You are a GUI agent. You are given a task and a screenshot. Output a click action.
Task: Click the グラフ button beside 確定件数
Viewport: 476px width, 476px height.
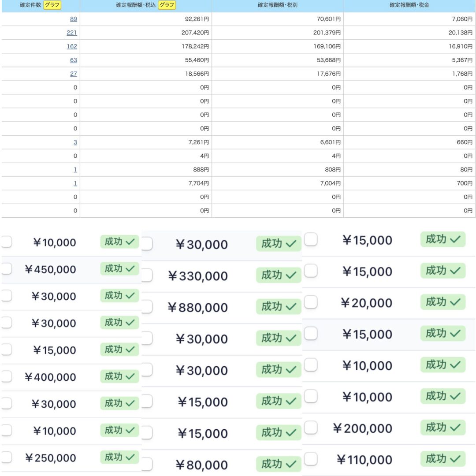click(x=52, y=5)
